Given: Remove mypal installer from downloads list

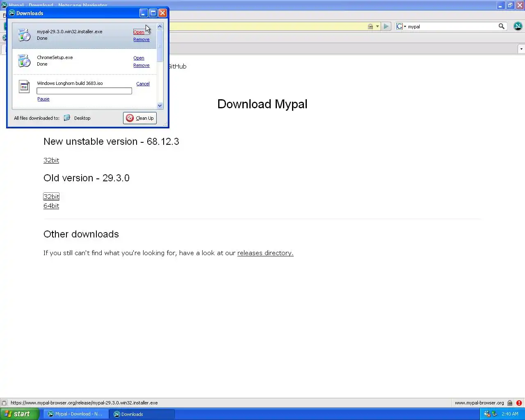Looking at the screenshot, I should 141,39.
